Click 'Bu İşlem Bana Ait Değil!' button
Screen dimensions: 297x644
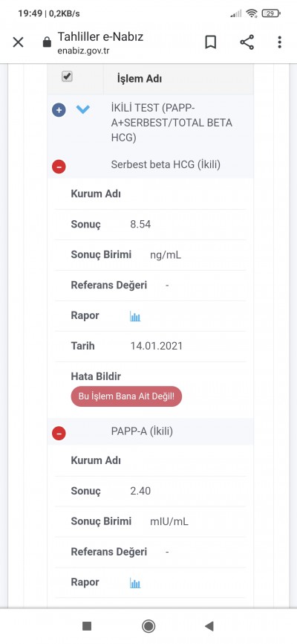(126, 396)
